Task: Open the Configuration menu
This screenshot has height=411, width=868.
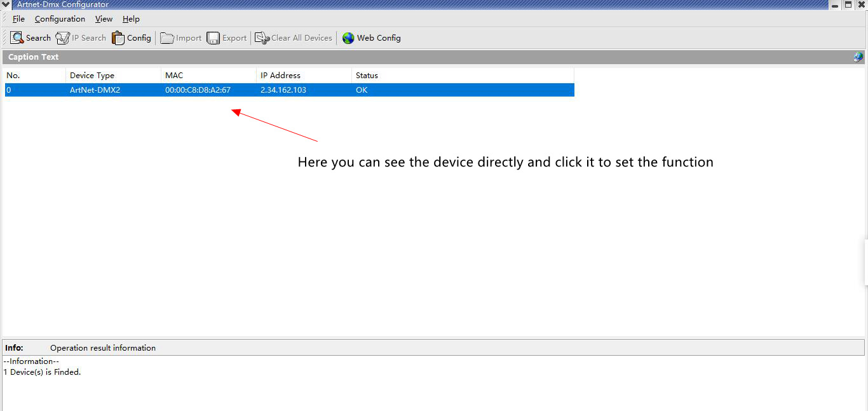Action: [60, 19]
